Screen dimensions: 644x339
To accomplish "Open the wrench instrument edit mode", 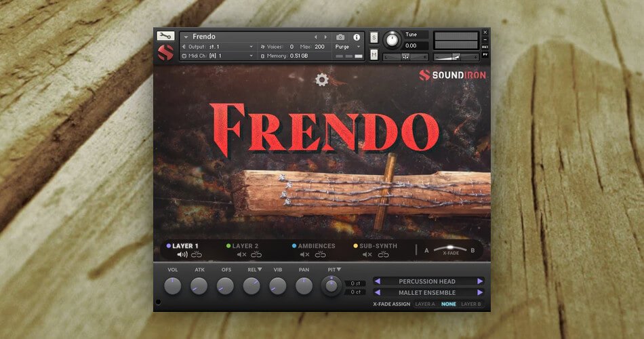I will pos(165,36).
